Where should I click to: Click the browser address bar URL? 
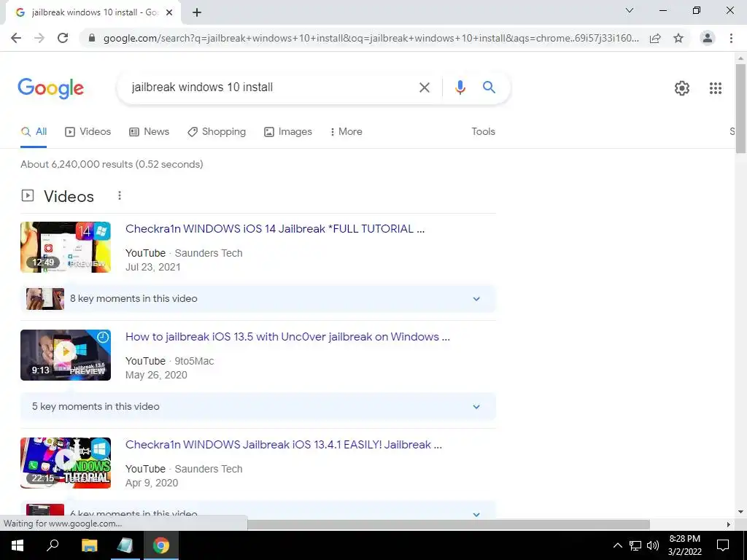pyautogui.click(x=371, y=38)
